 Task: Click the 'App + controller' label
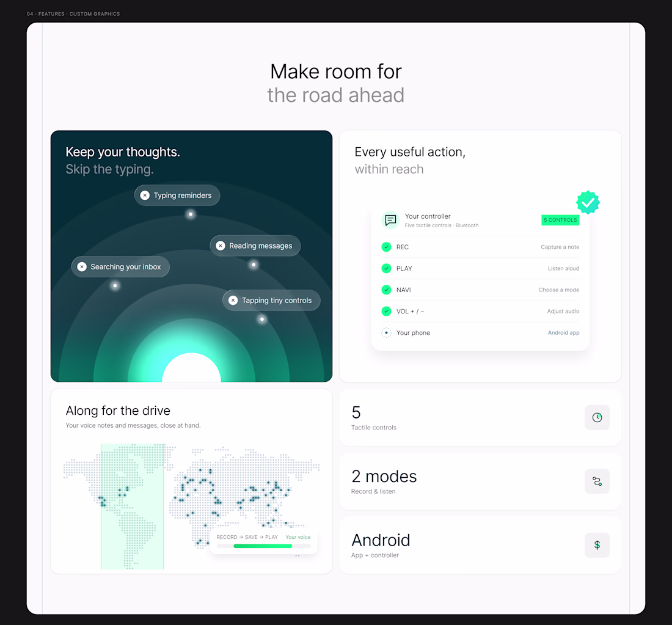375,555
